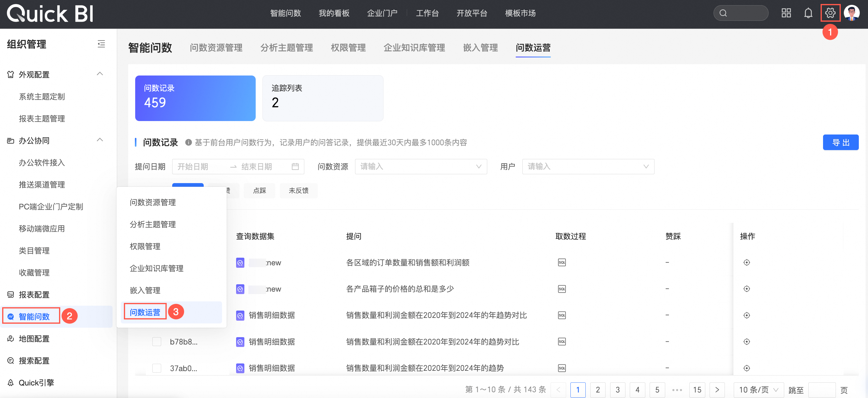Click track target icon in b78b8... row

coord(746,341)
